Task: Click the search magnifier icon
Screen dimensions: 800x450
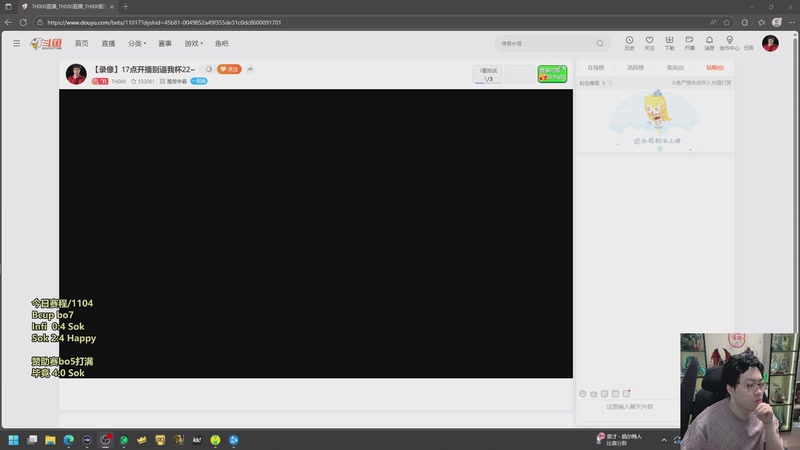Action: [600, 43]
